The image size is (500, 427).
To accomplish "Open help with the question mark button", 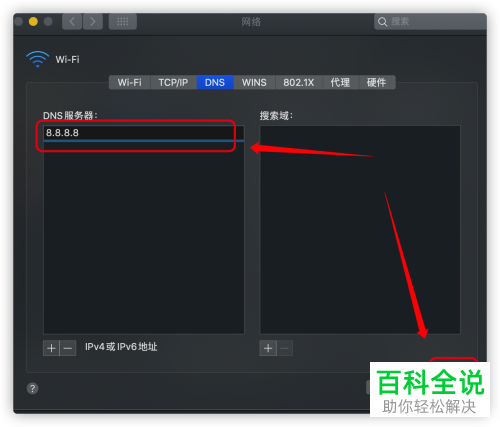I will pos(32,388).
